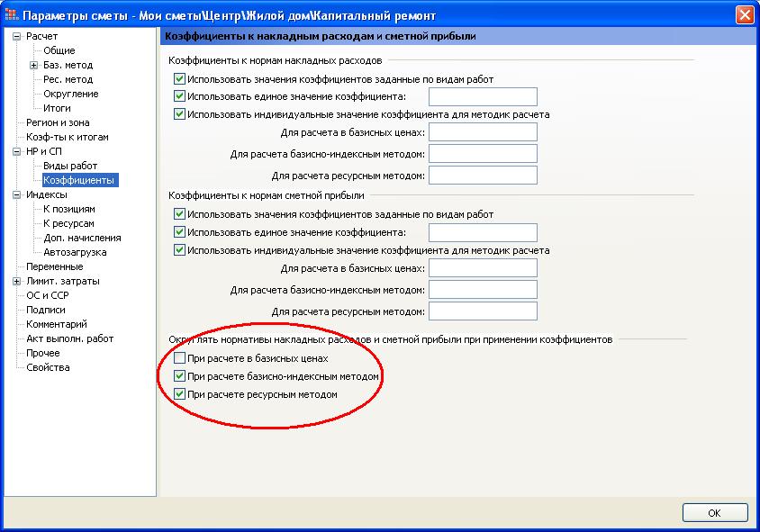Click overhead ресурсным методом input field
This screenshot has width=760, height=532.
483,176
